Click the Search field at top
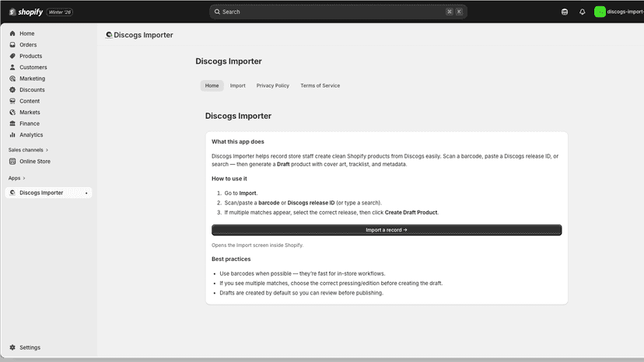 [338, 12]
